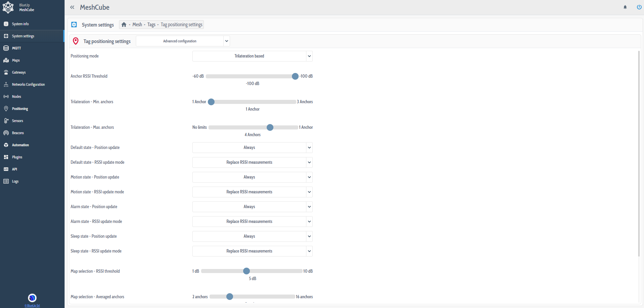The width and height of the screenshot is (644, 308).
Task: Open Gateways section icon in sidebar
Action: [x=6, y=72]
